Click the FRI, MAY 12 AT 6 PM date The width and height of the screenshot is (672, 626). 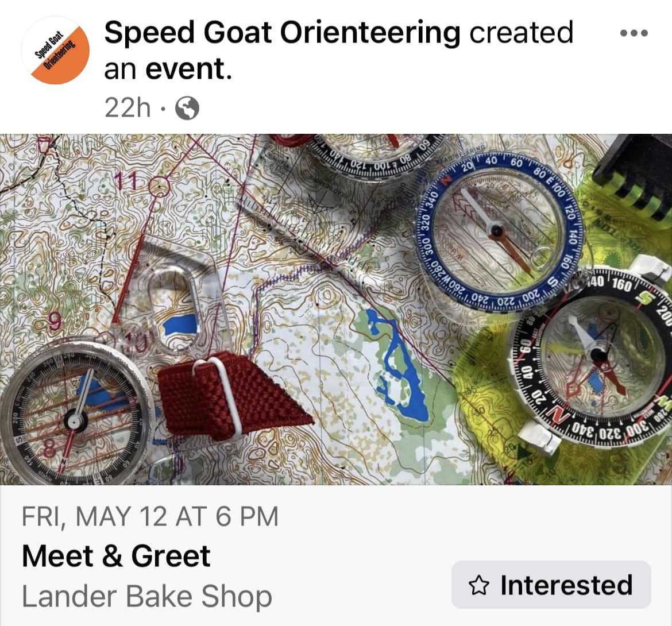tap(150, 516)
